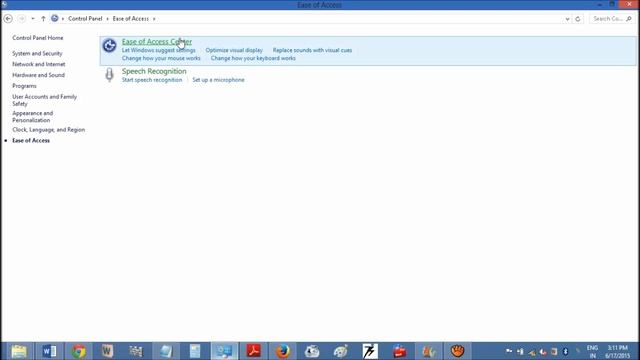The width and height of the screenshot is (640, 360).
Task: Open Change how your keyboard works
Action: tap(253, 58)
